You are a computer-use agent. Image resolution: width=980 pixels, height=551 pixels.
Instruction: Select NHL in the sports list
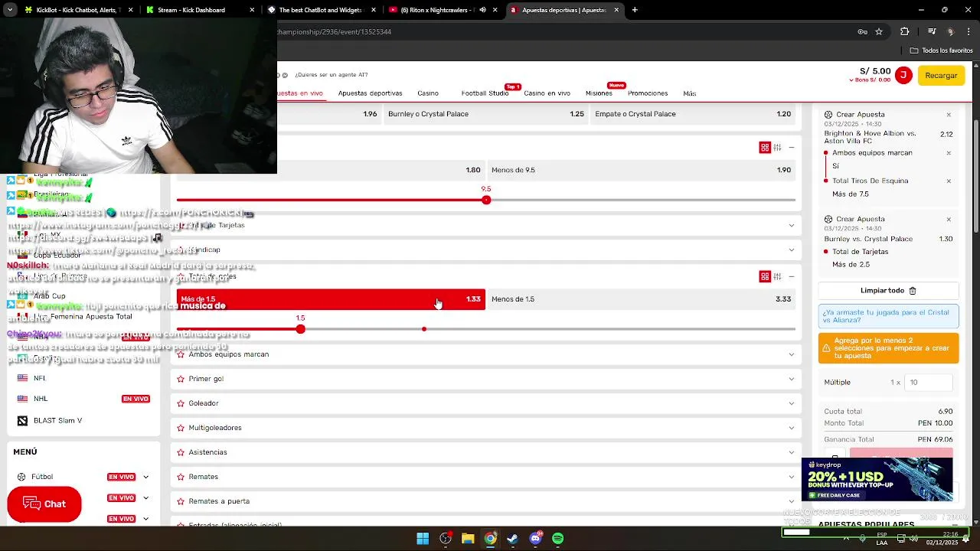coord(41,399)
